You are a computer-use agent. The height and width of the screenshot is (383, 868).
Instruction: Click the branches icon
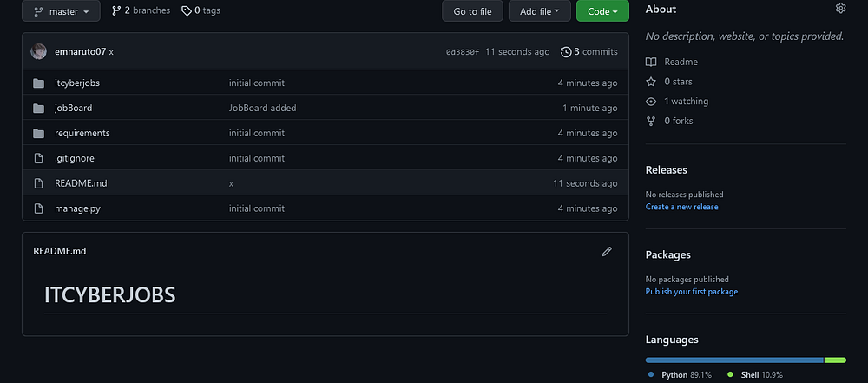(x=116, y=11)
